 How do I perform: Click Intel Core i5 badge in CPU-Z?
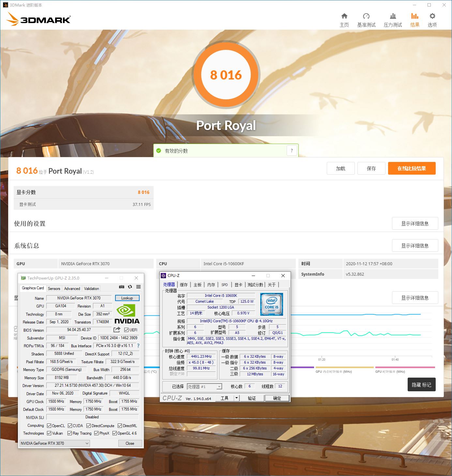click(271, 304)
